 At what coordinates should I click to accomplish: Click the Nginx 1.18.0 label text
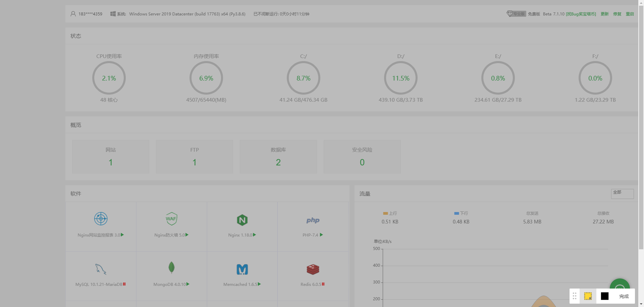240,235
